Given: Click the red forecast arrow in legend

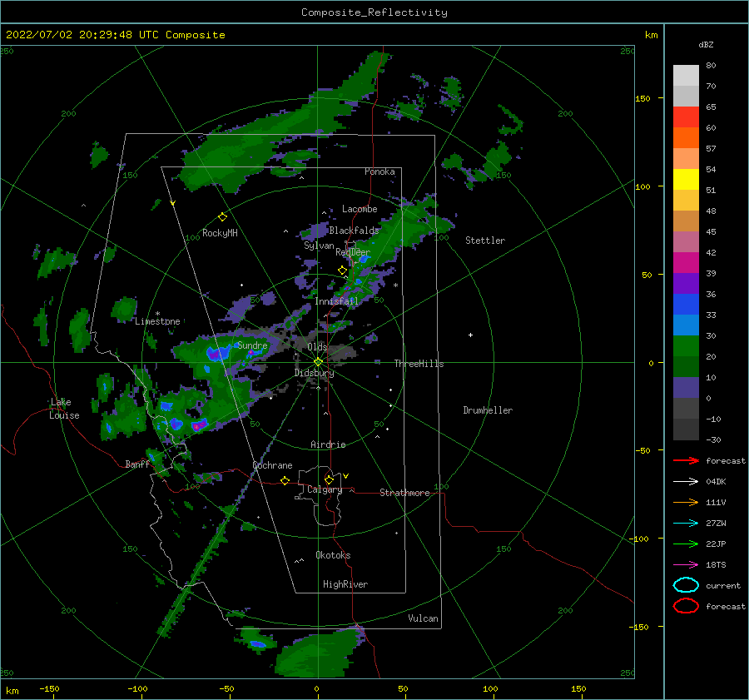Looking at the screenshot, I should tap(686, 460).
